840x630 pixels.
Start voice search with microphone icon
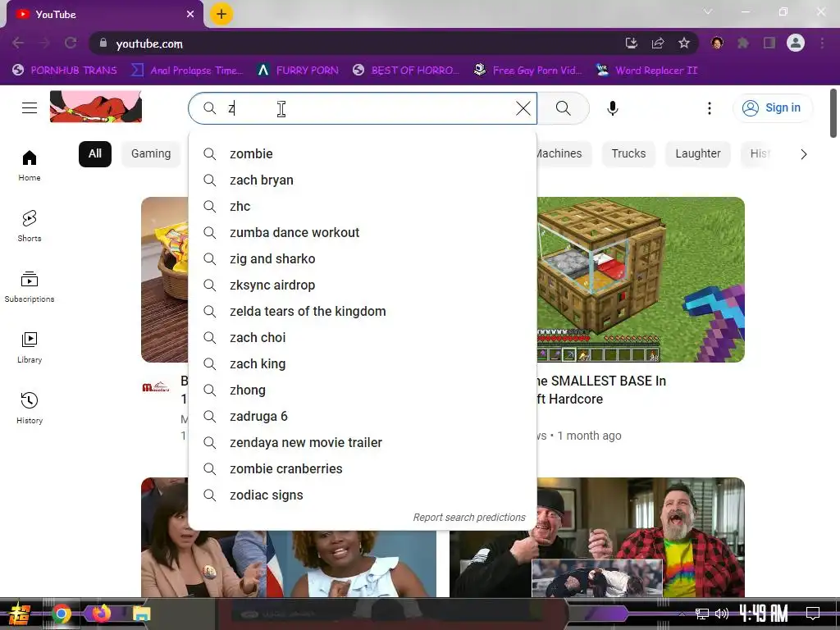tap(612, 108)
